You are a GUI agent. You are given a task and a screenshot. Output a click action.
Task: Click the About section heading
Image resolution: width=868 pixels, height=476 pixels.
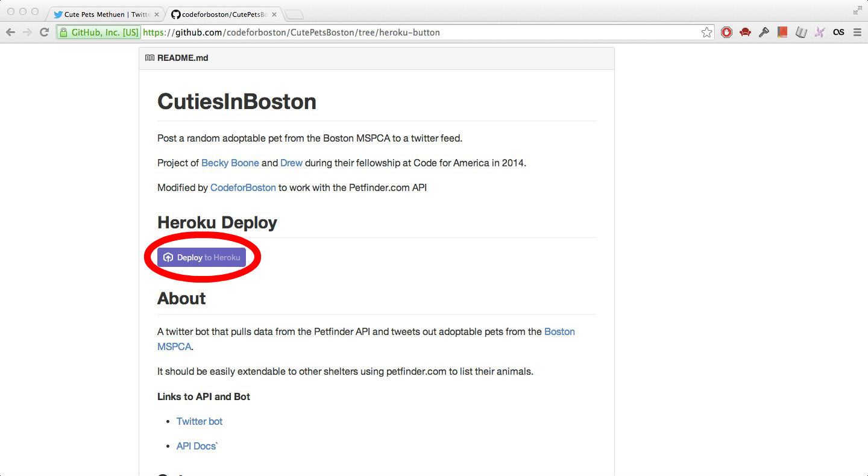(181, 298)
